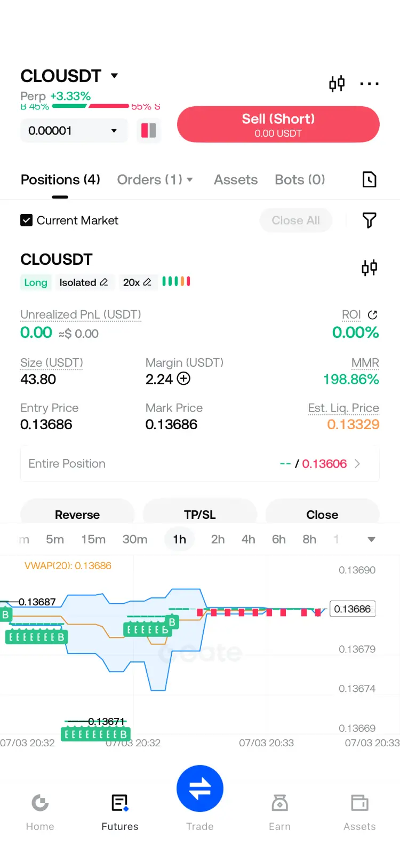Open the Orders (1) tab
Viewport: 400px width, 868px height.
tap(149, 180)
